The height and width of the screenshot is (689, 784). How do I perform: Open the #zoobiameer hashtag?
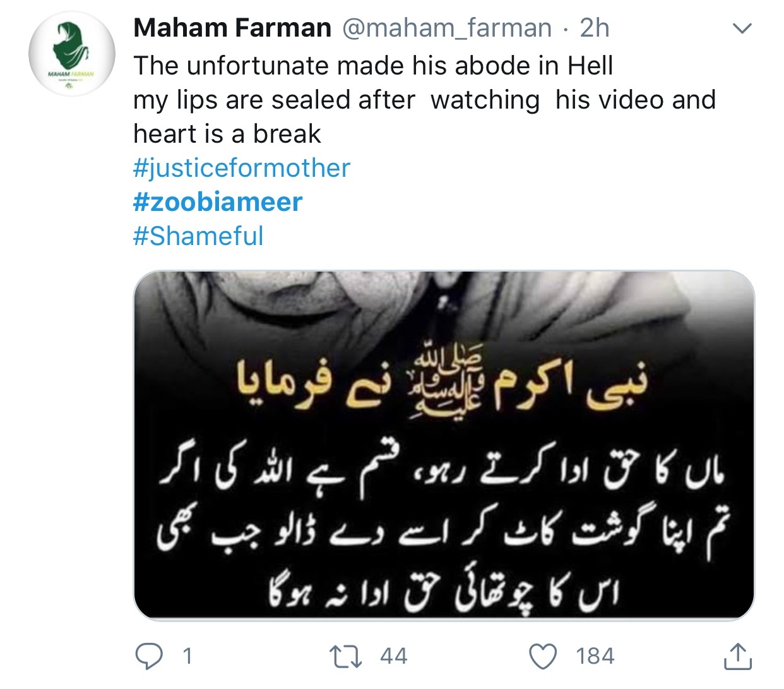tap(218, 202)
